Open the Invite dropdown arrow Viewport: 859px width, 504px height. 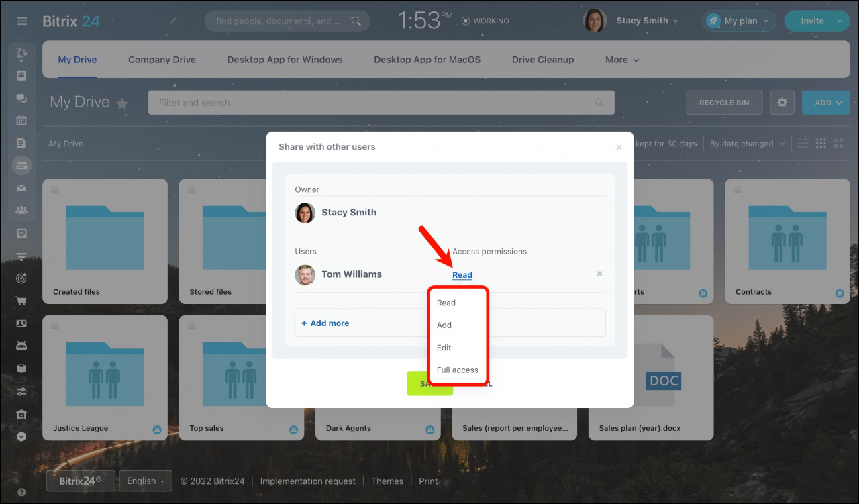click(x=840, y=21)
